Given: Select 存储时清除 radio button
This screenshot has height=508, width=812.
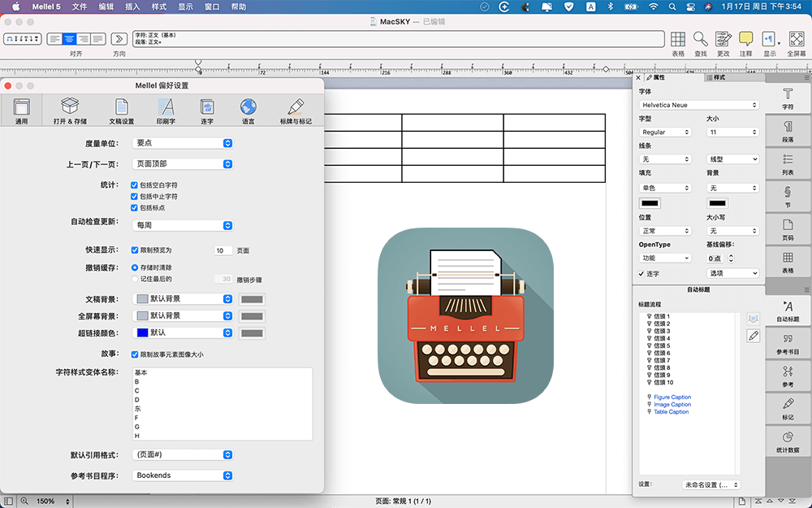Looking at the screenshot, I should 135,267.
